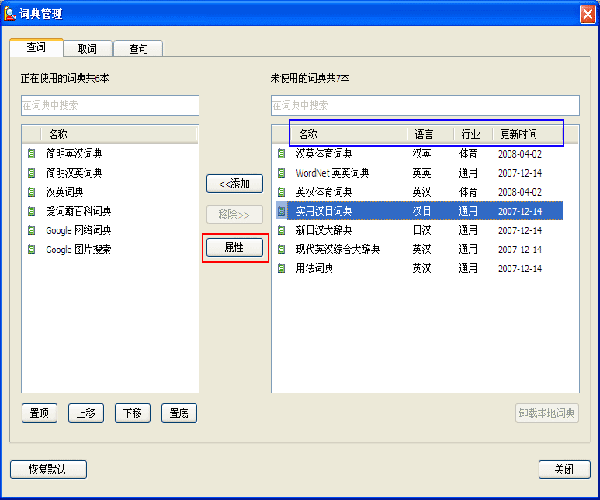Click the book icon beside 英汉体育词典

(x=281, y=192)
